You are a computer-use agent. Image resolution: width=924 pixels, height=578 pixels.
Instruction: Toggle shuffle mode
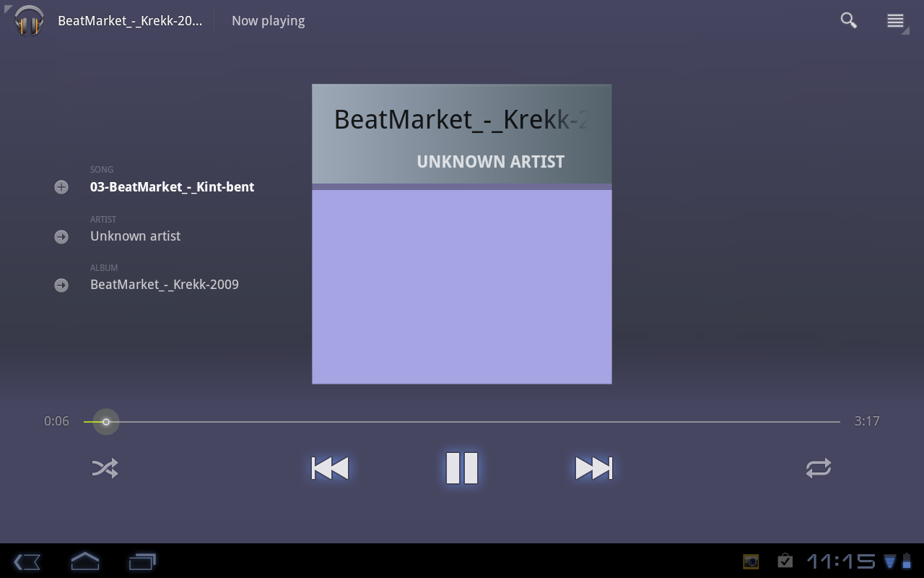(105, 468)
